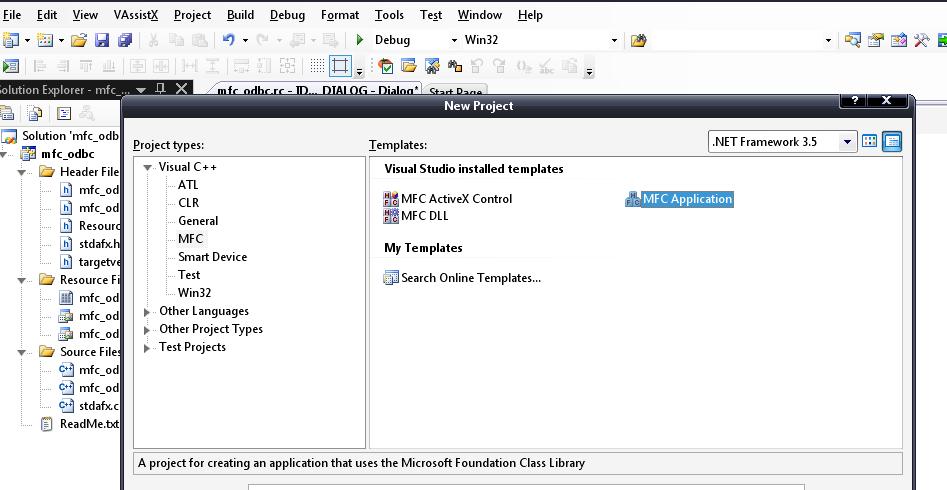Click the VAssistX open file icon
947x490 pixels.
click(409, 66)
